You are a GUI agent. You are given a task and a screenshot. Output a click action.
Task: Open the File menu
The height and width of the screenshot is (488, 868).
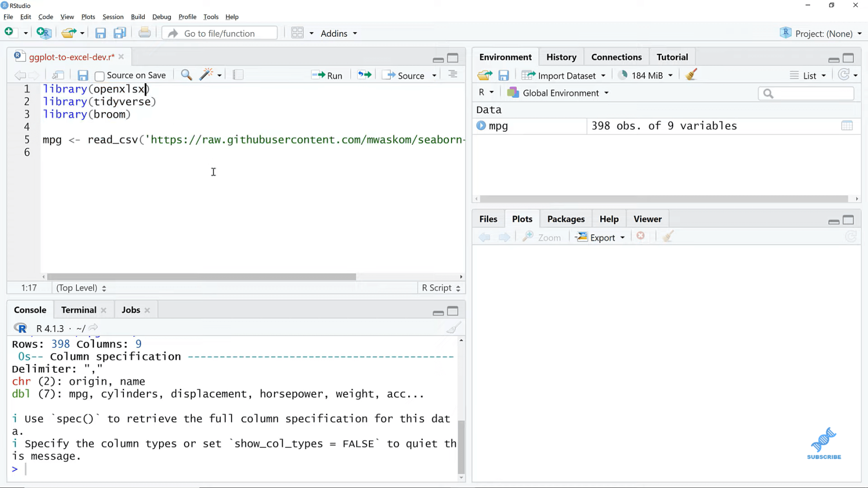[8, 17]
